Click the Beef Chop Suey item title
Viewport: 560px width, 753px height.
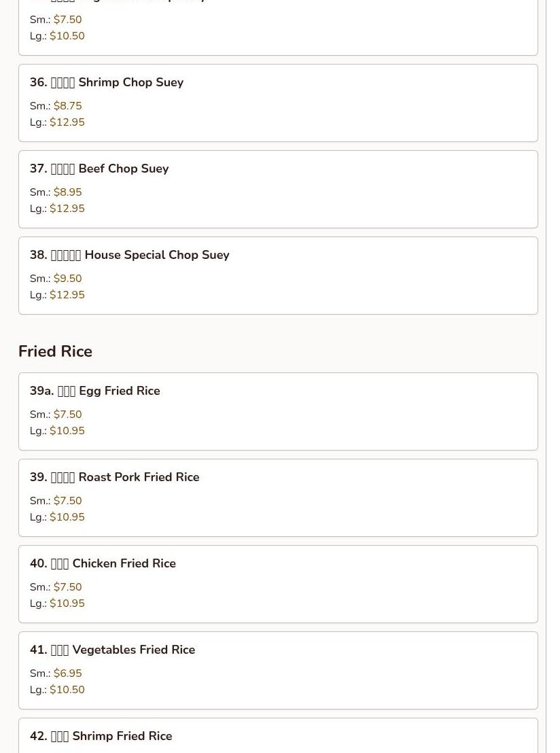[99, 169]
